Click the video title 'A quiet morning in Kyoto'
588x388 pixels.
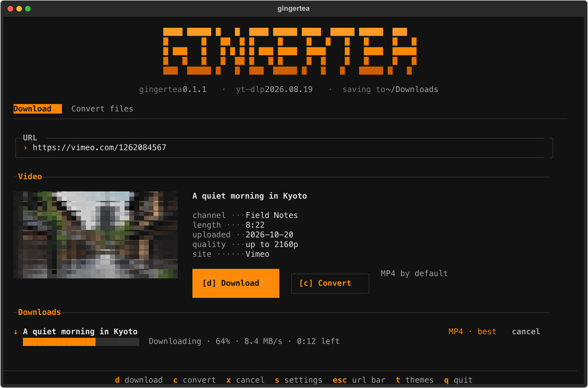click(x=250, y=196)
